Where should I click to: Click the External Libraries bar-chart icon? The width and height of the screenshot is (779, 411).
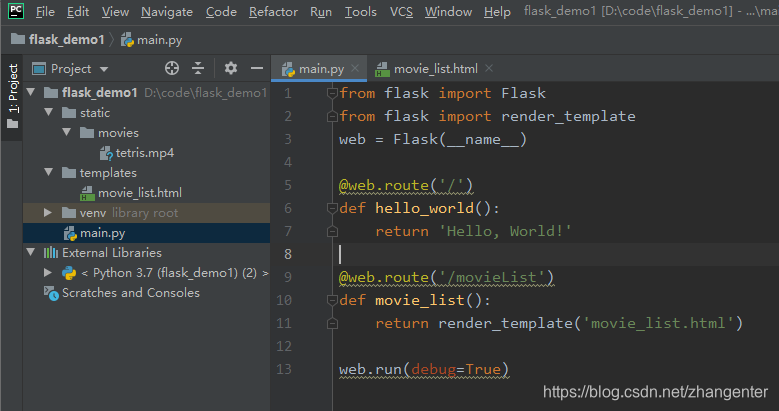tap(51, 253)
